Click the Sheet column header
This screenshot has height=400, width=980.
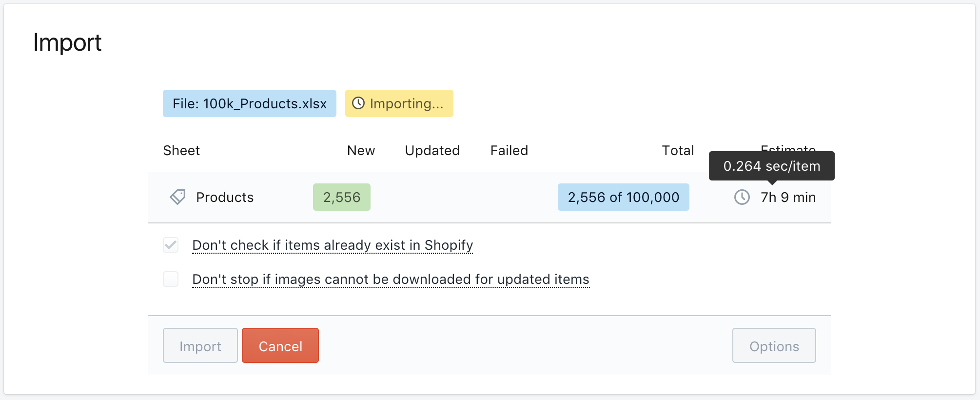tap(181, 150)
